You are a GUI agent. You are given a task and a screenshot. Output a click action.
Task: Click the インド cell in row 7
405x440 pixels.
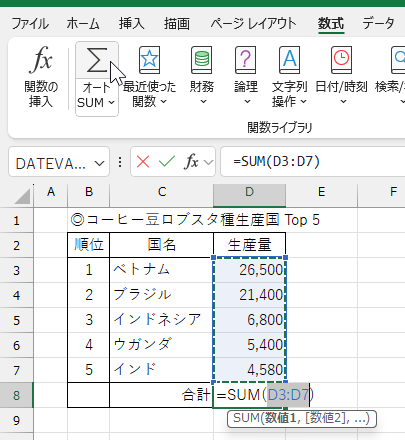[162, 370]
